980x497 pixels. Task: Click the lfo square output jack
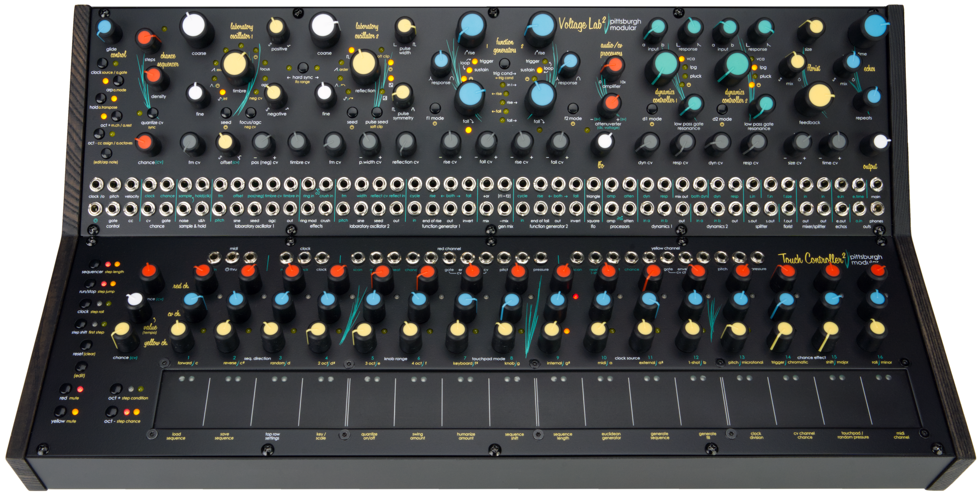pos(594,209)
